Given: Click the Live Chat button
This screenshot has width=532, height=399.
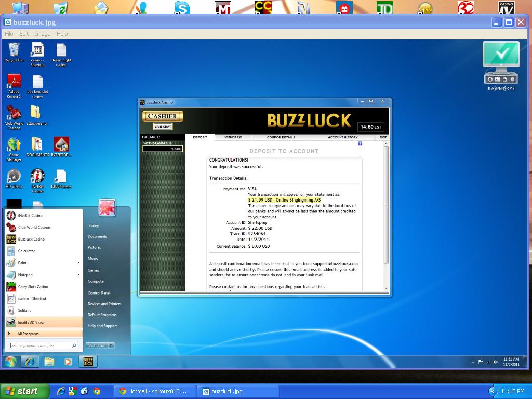Looking at the screenshot, I should [x=163, y=126].
